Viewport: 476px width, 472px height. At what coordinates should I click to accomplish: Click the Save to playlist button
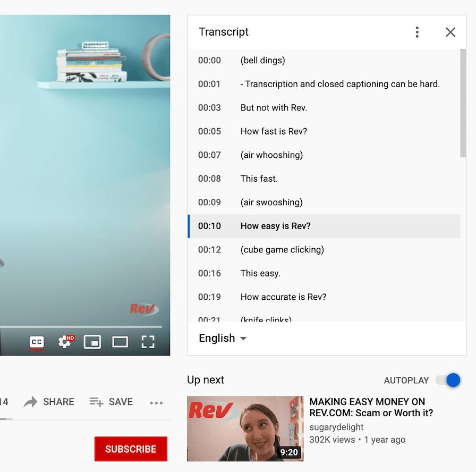pos(111,402)
